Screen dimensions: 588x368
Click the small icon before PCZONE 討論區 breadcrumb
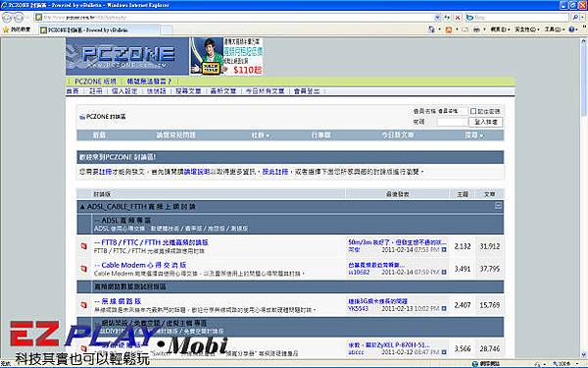[82, 117]
